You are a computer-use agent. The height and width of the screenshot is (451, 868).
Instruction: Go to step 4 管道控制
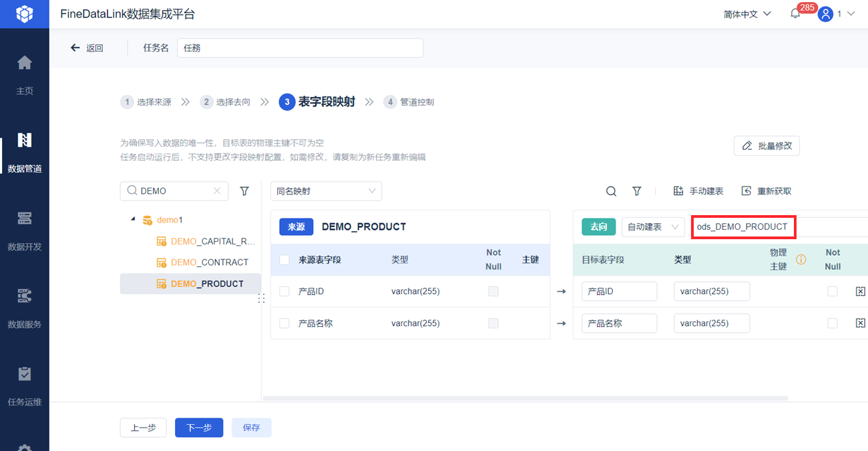pos(409,102)
